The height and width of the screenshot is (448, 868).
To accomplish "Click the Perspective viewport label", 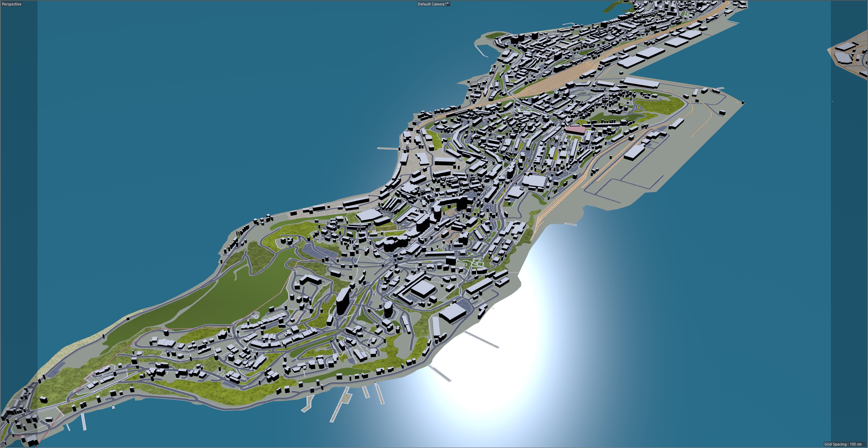I will tap(12, 4).
